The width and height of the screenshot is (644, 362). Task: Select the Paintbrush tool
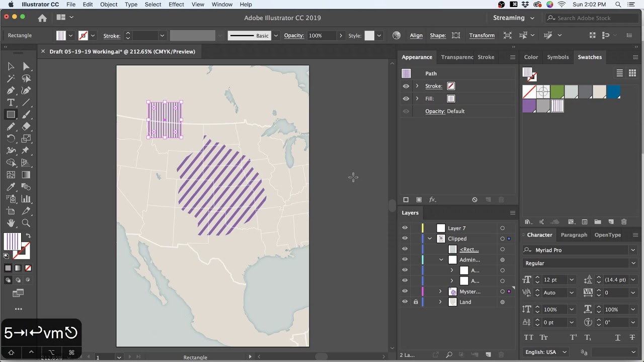point(26,115)
